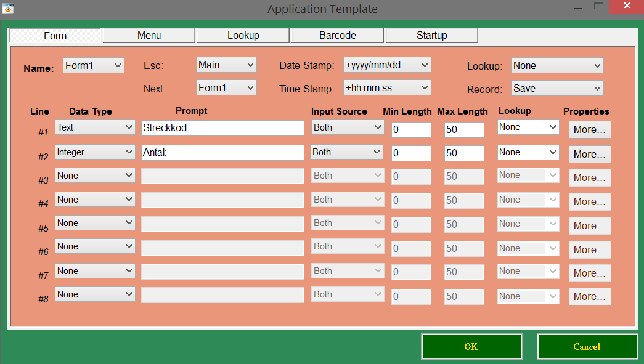644x364 pixels.
Task: Click the Antal prompt text field
Action: click(222, 153)
